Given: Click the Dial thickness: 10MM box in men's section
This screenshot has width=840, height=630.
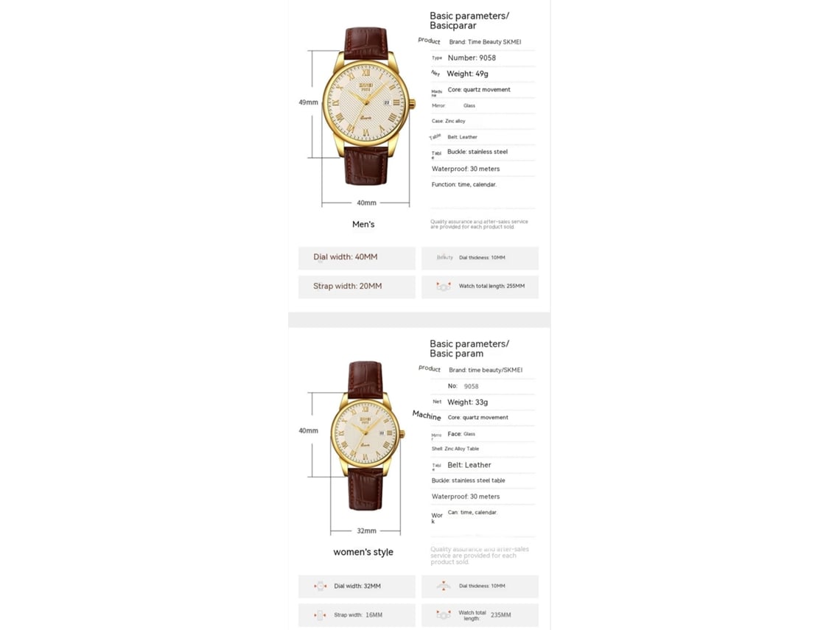Looking at the screenshot, I should [x=480, y=258].
